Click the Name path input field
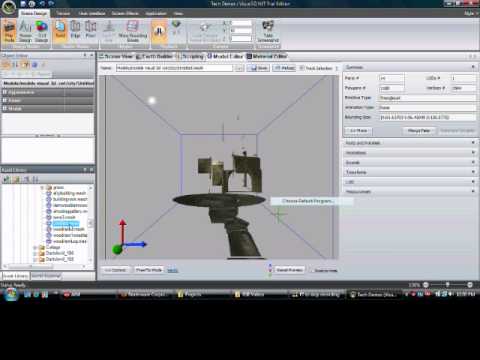The image size is (480, 360). point(174,68)
